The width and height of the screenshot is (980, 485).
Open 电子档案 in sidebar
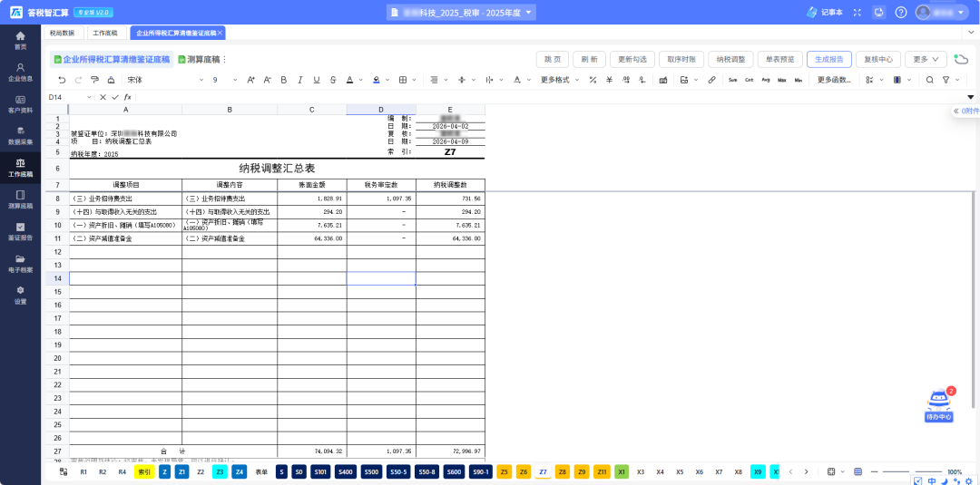(21, 264)
